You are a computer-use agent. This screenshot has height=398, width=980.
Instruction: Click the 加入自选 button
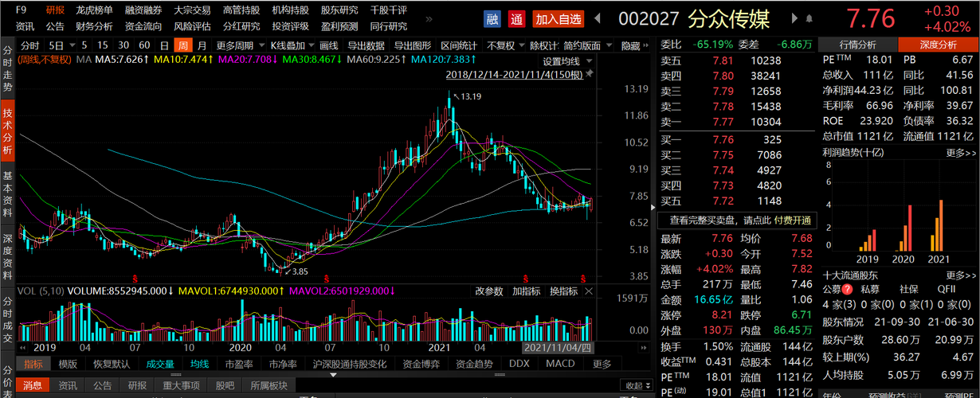click(558, 18)
